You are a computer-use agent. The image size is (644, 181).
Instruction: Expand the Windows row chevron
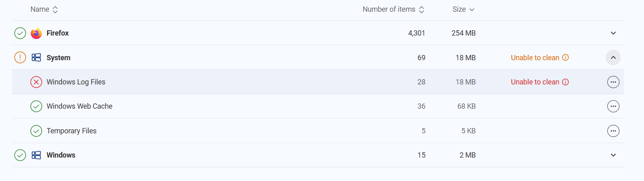pyautogui.click(x=613, y=155)
